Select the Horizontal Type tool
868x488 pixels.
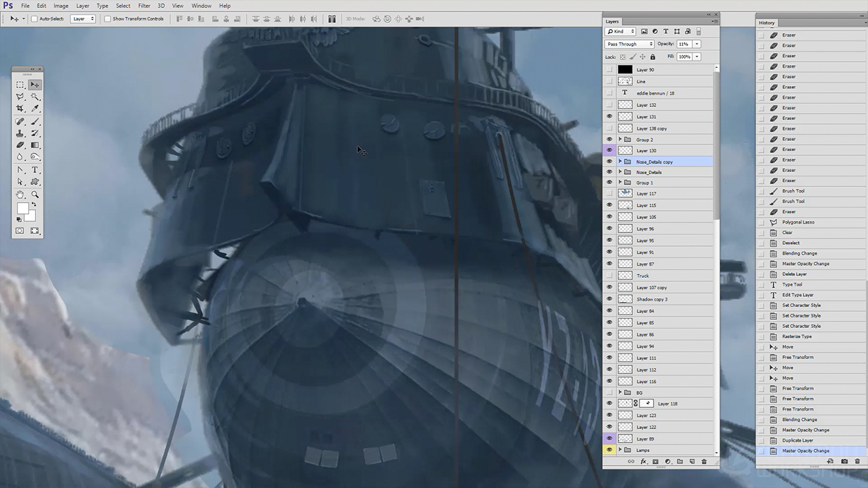point(35,170)
